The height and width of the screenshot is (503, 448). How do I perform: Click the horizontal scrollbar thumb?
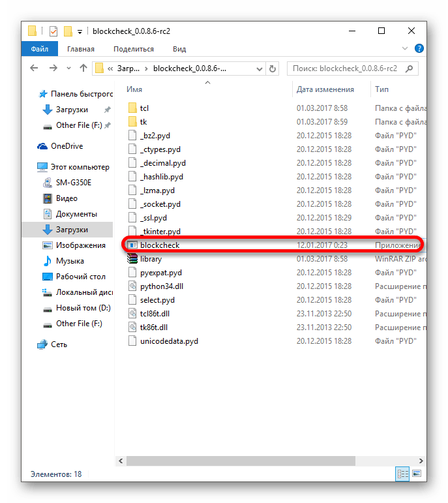click(x=241, y=461)
